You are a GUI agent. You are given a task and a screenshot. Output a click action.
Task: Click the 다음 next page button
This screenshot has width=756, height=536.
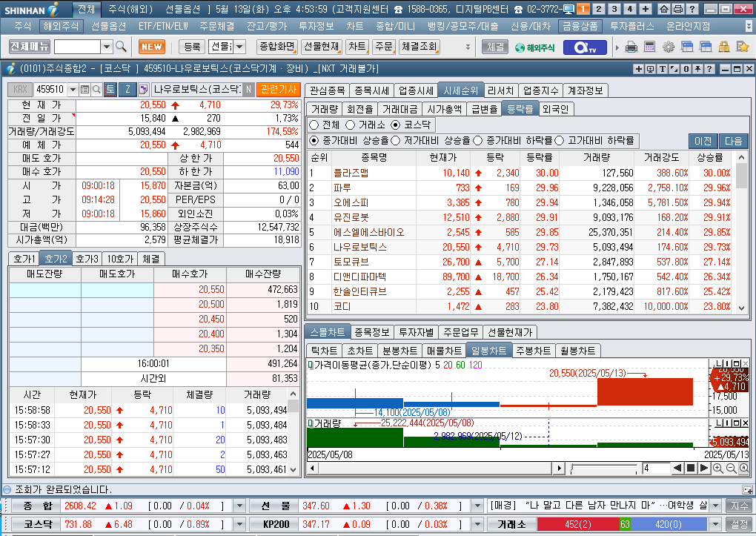tap(733, 141)
